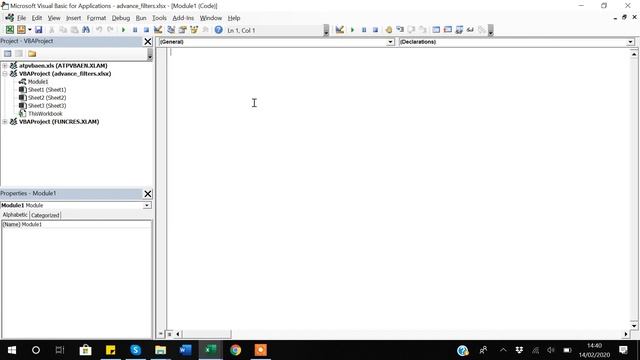Open Module1 Module properties dropdown
Image resolution: width=640 pixels, height=360 pixels.
tap(147, 205)
